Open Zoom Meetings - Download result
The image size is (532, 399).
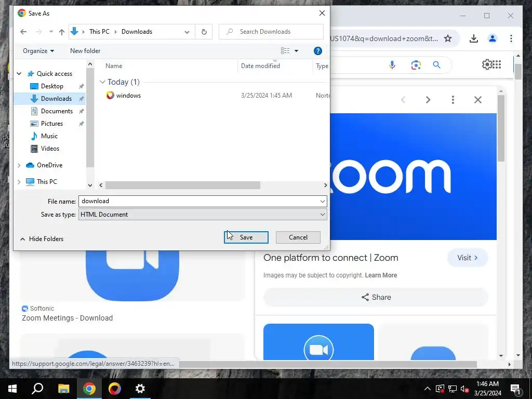click(67, 318)
